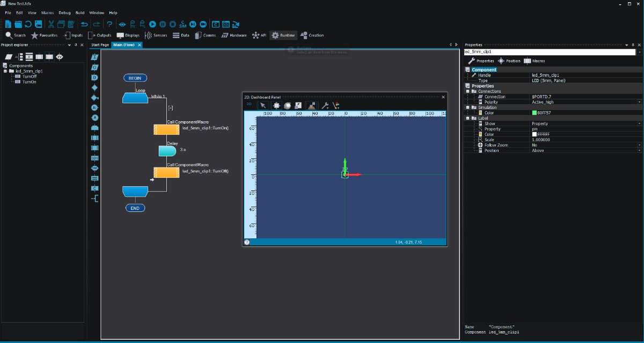Select the END flowchart block
Viewport: 644px width, 343px height.
click(135, 208)
